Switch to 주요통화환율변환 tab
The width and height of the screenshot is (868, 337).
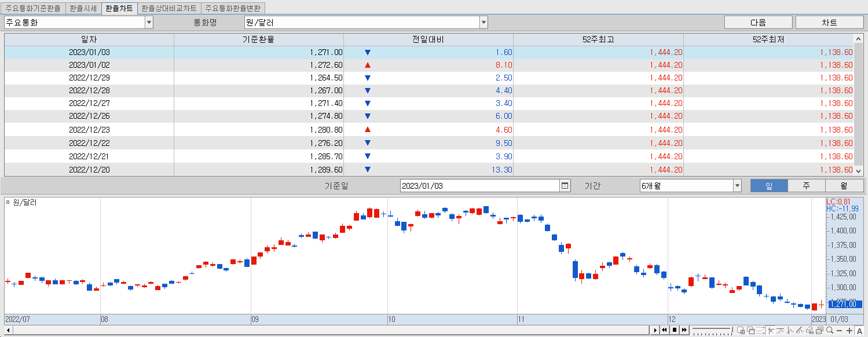tap(233, 9)
